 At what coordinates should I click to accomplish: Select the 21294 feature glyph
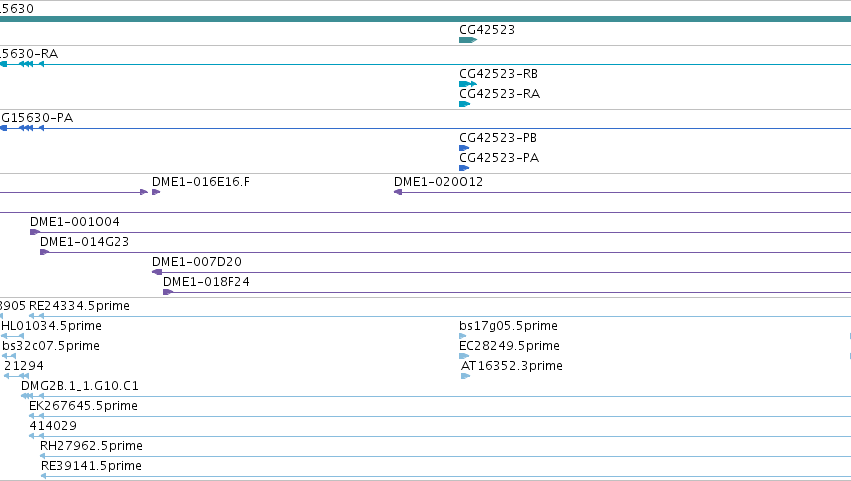[x=16, y=376]
